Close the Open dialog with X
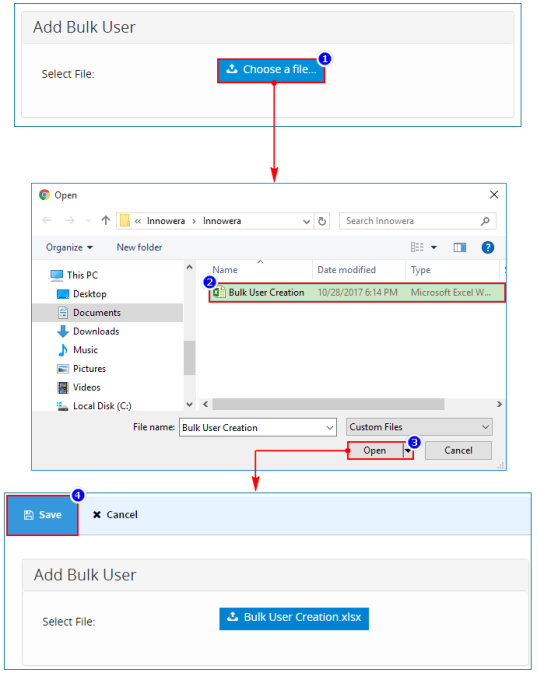Screen dimensions: 537x673 tap(494, 195)
